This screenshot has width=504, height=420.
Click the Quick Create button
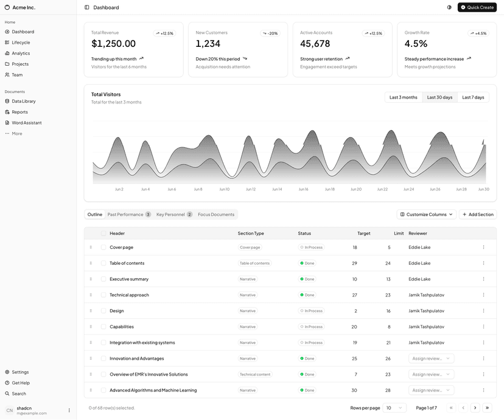point(477,7)
